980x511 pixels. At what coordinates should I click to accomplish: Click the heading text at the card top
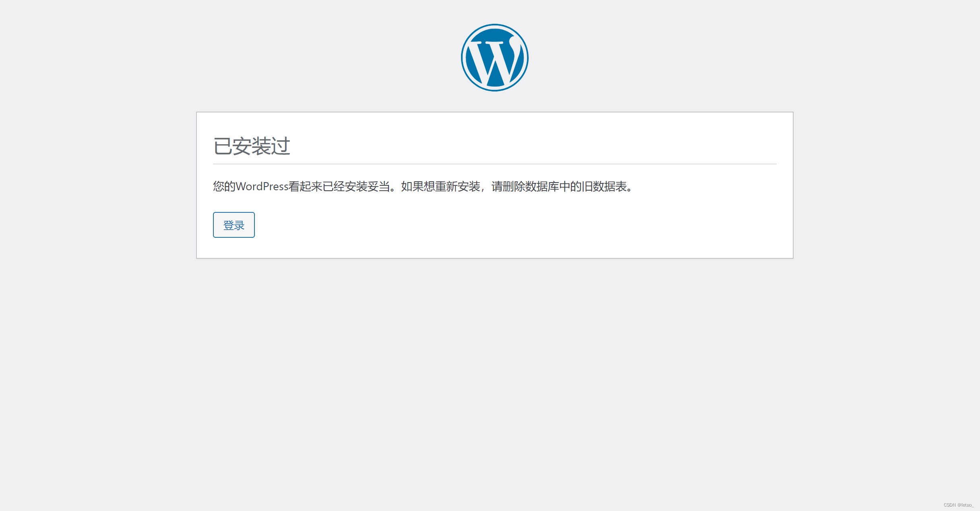point(252,146)
